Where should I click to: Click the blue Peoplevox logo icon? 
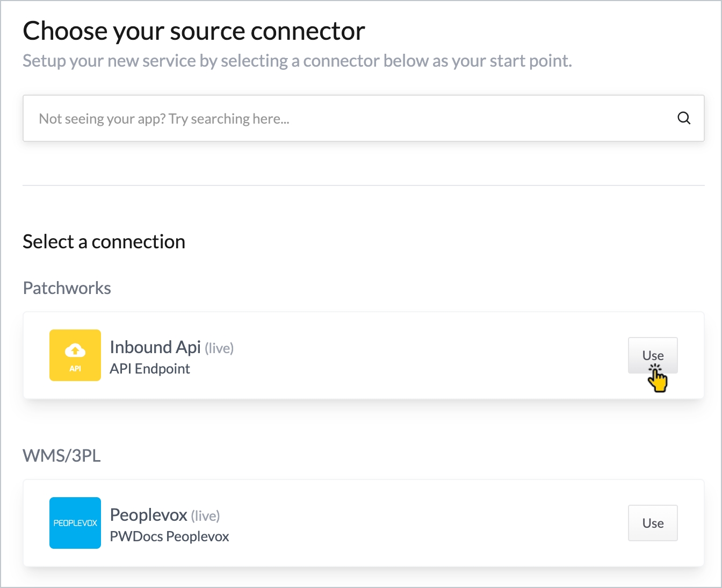(x=75, y=523)
